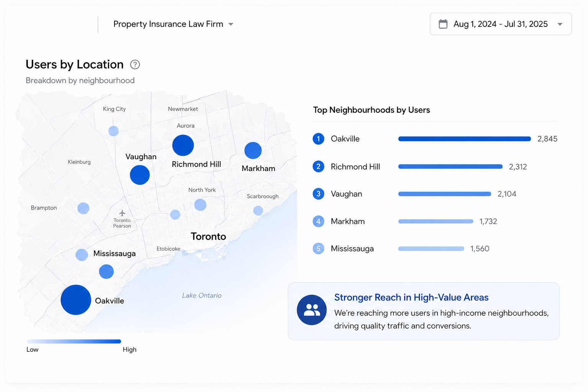Click rank 1 badge for Oakville

318,139
